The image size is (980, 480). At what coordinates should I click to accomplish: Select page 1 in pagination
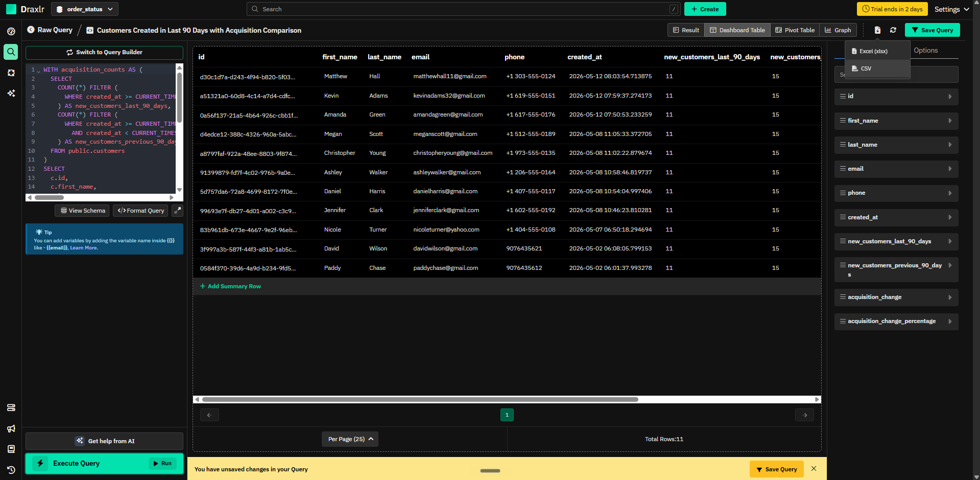coord(507,415)
